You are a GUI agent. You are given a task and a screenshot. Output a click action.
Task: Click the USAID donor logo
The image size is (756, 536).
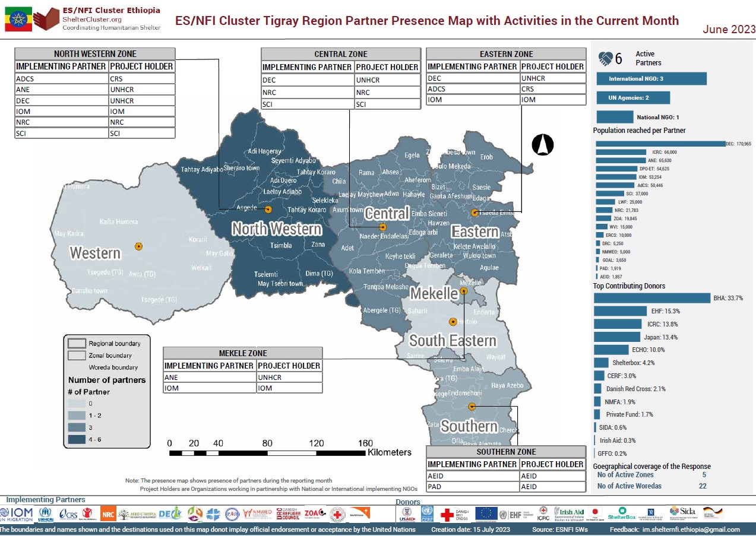coord(407,513)
